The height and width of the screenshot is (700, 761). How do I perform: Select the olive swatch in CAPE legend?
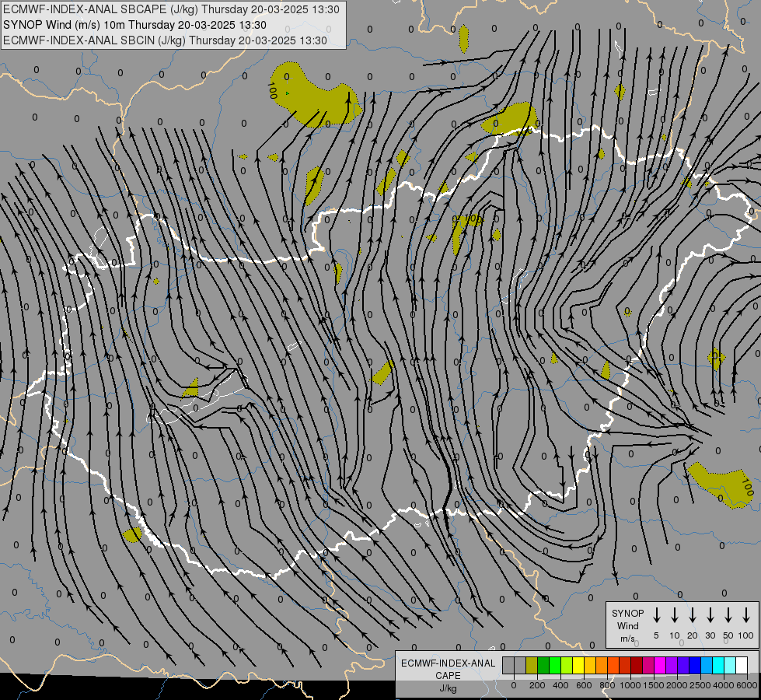tap(532, 665)
